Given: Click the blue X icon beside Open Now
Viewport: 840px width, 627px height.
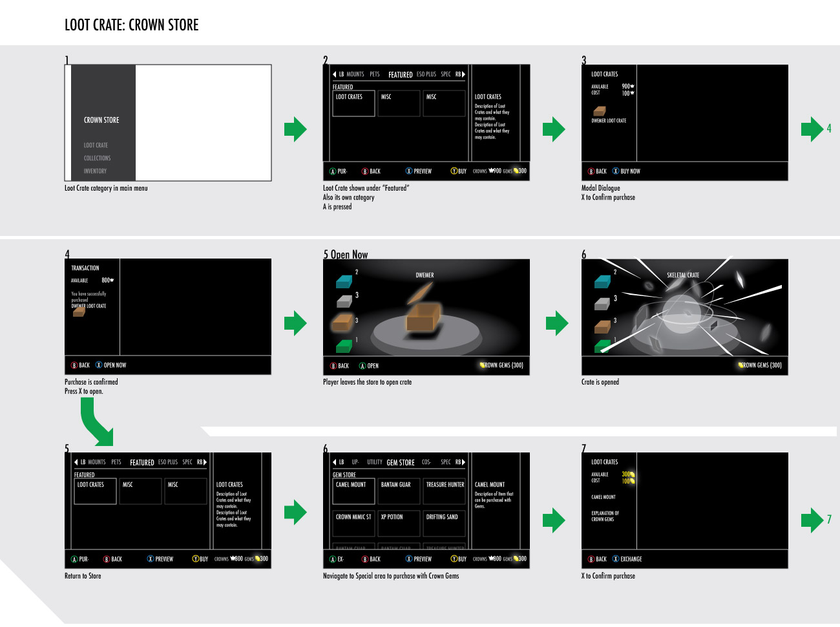Looking at the screenshot, I should pos(99,365).
